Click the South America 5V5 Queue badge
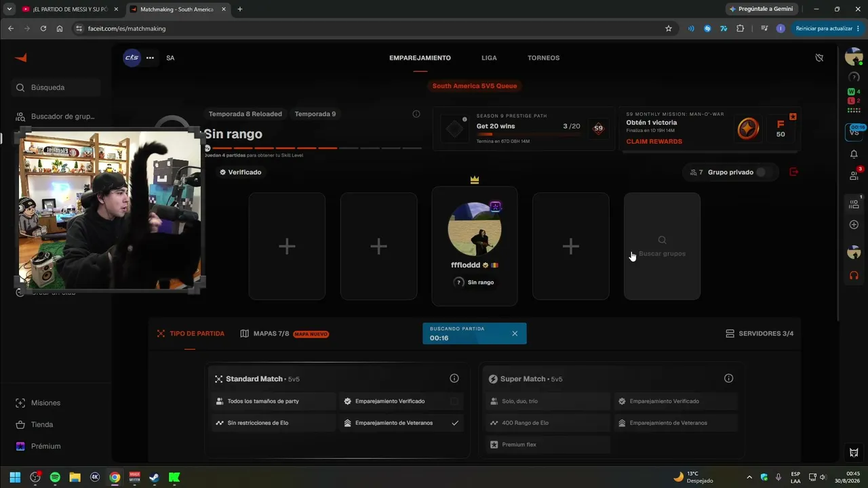The image size is (868, 488). tap(475, 86)
